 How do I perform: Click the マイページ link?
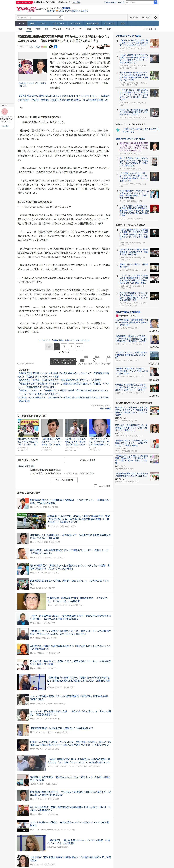[133, 18]
